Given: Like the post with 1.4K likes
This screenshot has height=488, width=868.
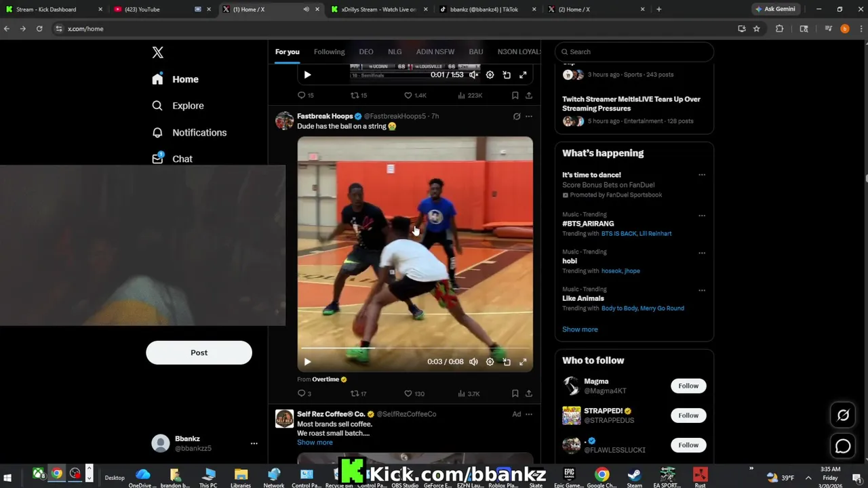Looking at the screenshot, I should 415,96.
